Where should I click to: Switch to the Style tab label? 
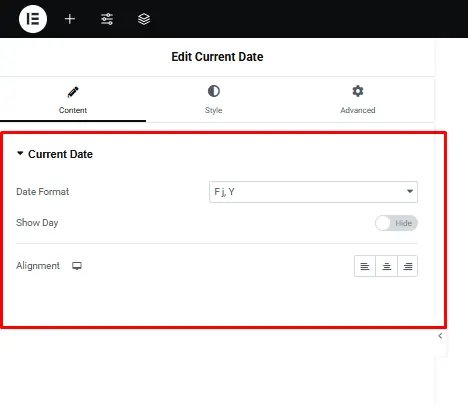214,110
